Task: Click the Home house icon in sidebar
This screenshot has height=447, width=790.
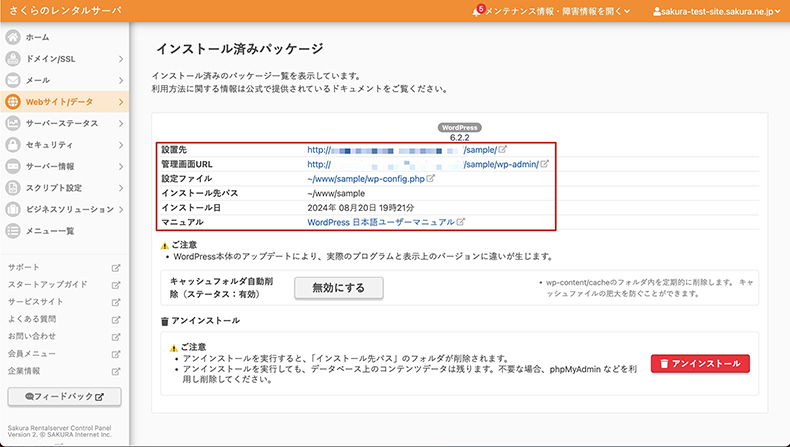Action: coord(13,37)
